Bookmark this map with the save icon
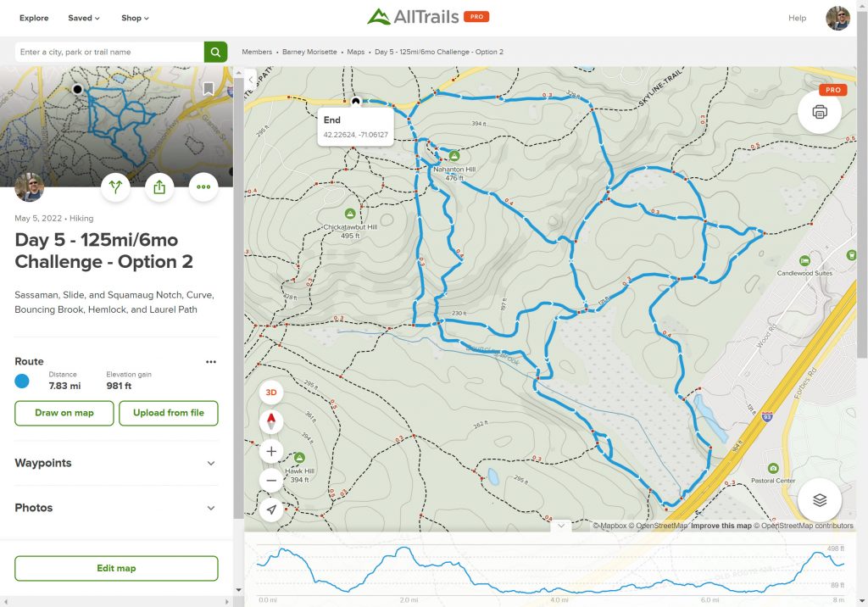Image resolution: width=868 pixels, height=607 pixels. pos(209,88)
